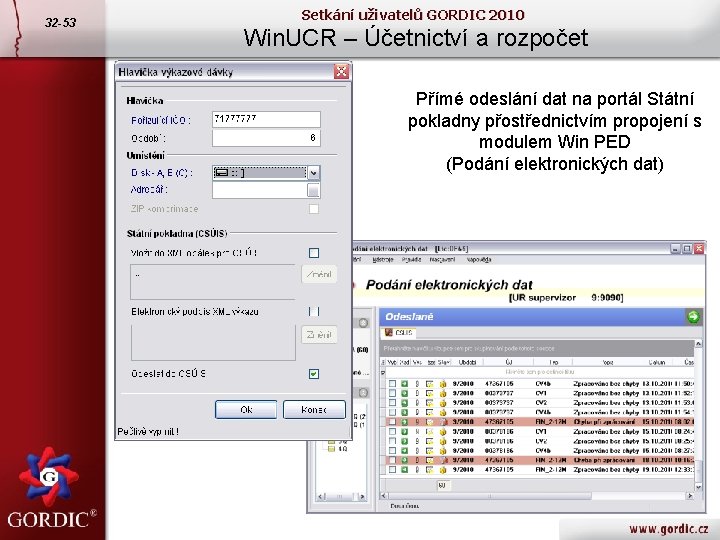Toggle the ZIP komprimace checkbox

(x=314, y=209)
